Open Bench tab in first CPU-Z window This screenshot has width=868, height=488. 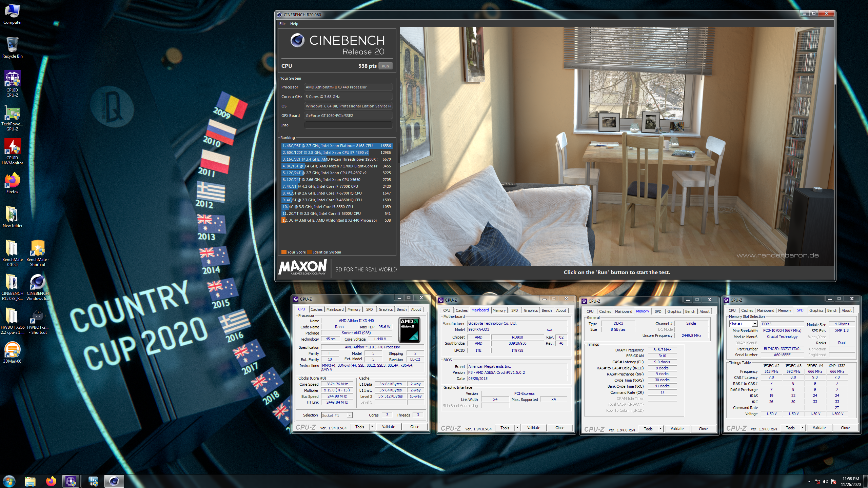click(401, 309)
